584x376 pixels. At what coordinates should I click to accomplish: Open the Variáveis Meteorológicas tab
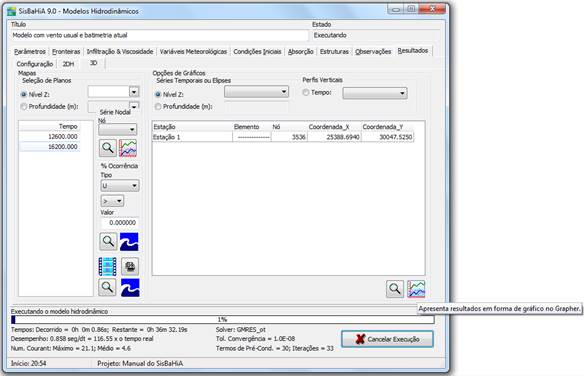(193, 51)
